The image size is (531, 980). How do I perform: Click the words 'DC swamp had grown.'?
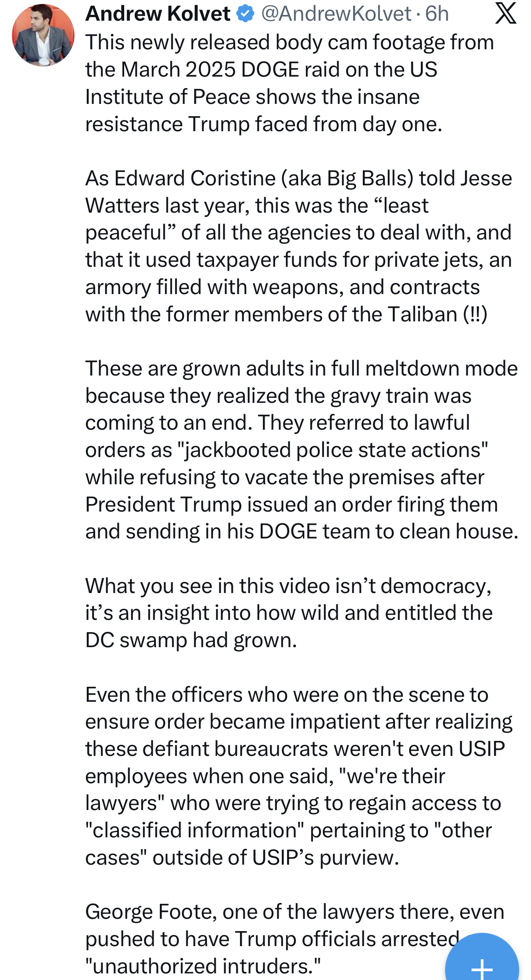click(191, 640)
